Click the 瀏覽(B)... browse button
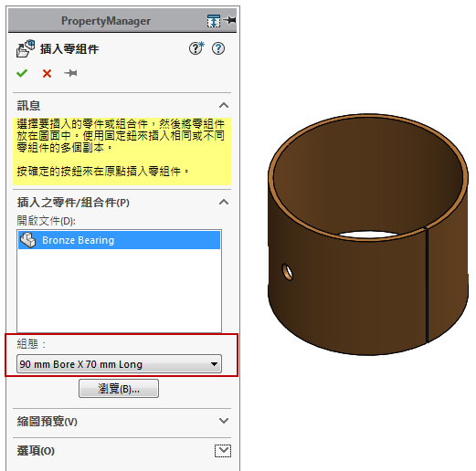Viewport: 476px width, 471px height. click(x=119, y=388)
